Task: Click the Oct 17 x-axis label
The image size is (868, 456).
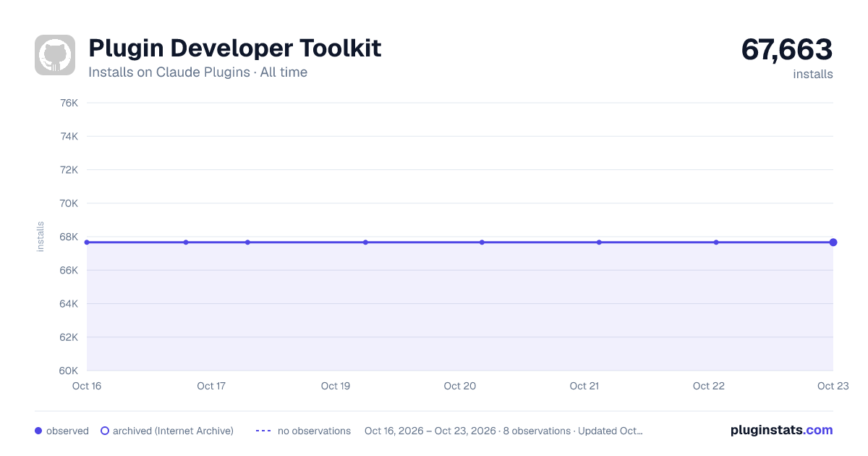Action: click(x=211, y=386)
